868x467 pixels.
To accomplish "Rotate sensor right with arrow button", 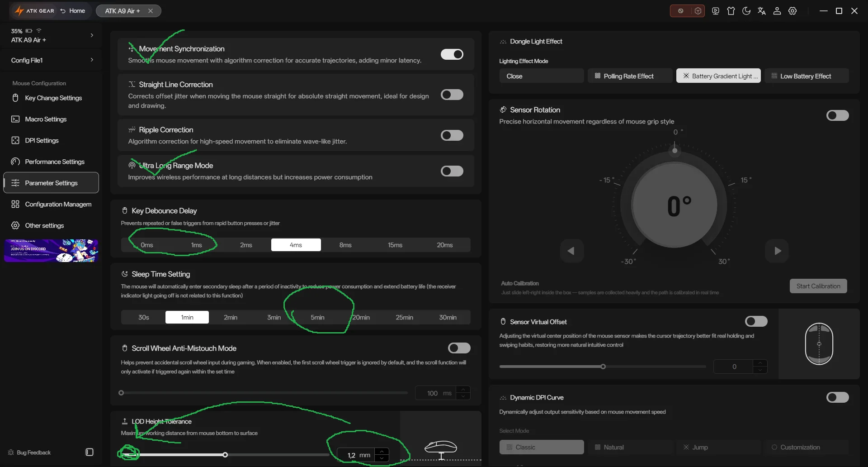I will point(777,251).
